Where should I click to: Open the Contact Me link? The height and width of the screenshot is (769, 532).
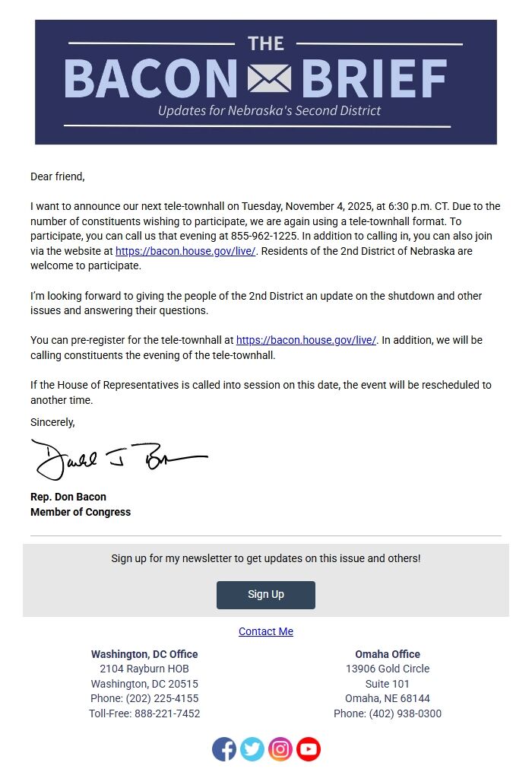point(265,631)
